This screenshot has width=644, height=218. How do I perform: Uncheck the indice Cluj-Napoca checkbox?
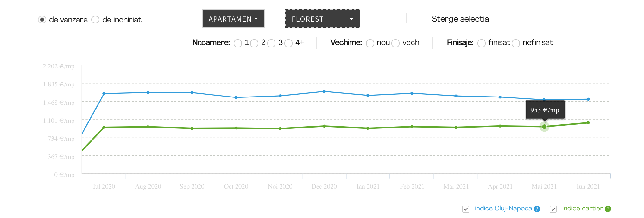(x=466, y=209)
